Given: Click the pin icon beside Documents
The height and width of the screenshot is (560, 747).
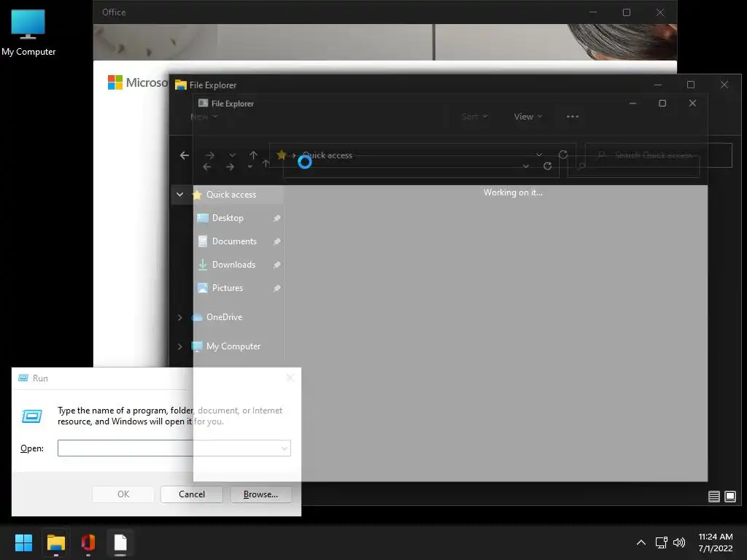Looking at the screenshot, I should [276, 241].
